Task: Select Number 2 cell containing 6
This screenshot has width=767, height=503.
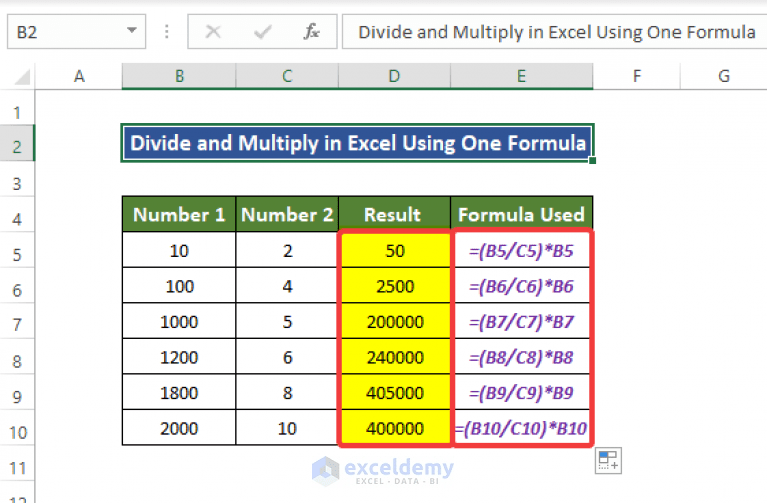Action: (x=287, y=357)
